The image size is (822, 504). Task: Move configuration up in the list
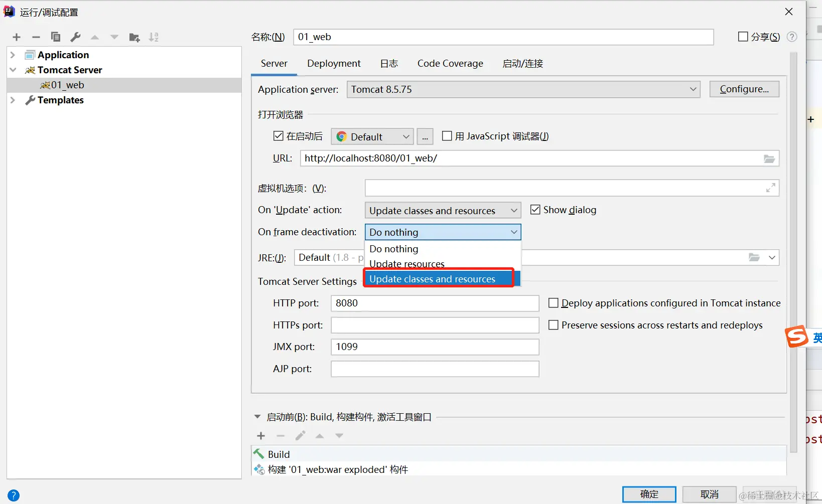tap(95, 37)
